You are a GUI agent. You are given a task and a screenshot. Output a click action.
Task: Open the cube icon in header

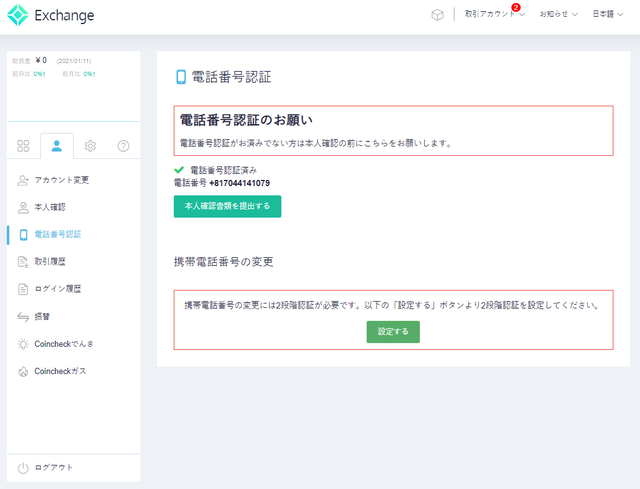437,15
